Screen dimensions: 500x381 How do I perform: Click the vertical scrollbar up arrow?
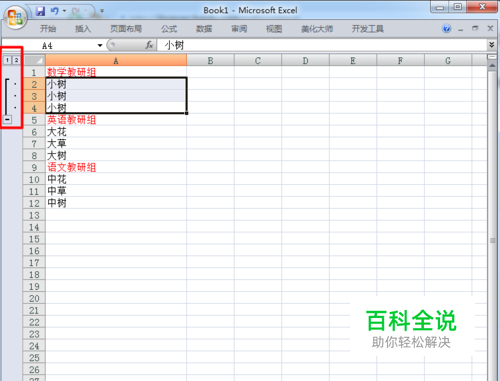coord(492,66)
